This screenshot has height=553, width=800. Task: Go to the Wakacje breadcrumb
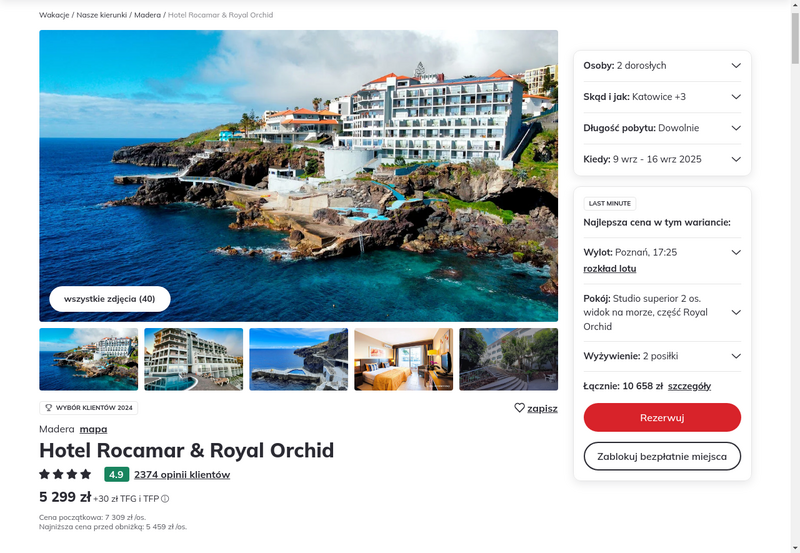click(54, 15)
